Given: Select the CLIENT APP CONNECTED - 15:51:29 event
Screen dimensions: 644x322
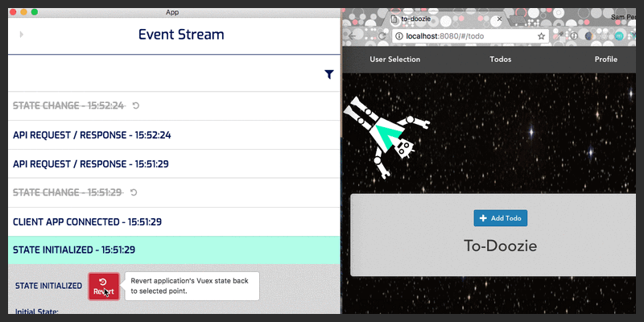Looking at the screenshot, I should 174,222.
